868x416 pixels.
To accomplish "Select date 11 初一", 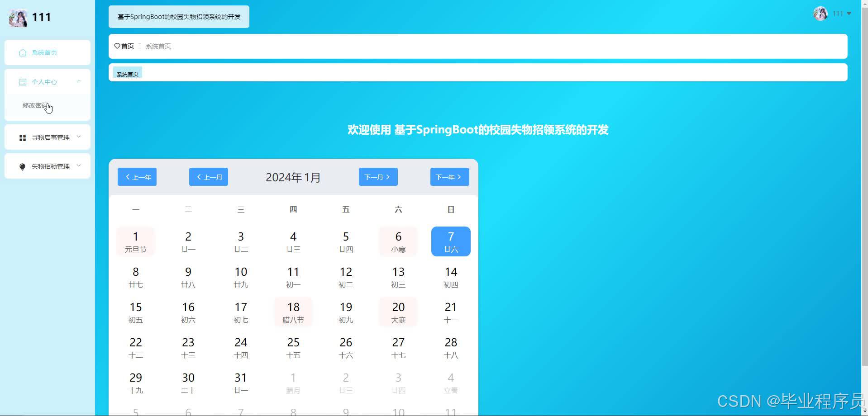I will click(x=293, y=277).
